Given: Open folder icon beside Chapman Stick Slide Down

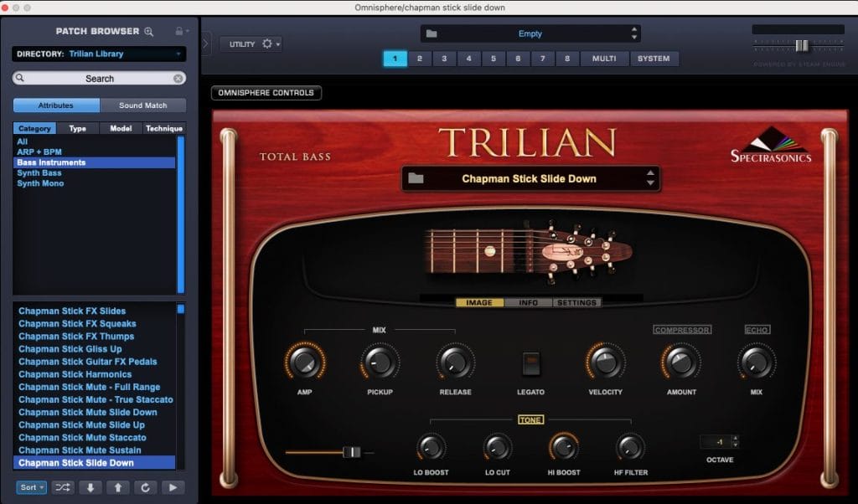Looking at the screenshot, I should (x=417, y=178).
